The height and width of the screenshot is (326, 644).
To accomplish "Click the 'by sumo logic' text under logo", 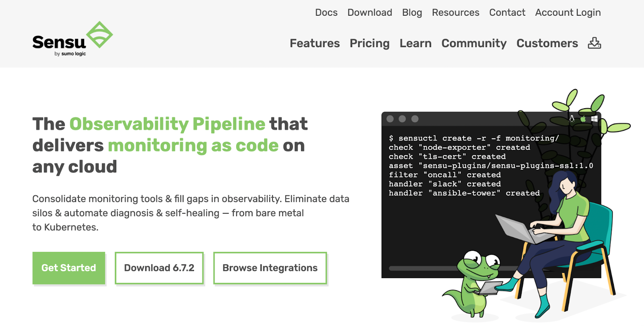I will click(70, 54).
